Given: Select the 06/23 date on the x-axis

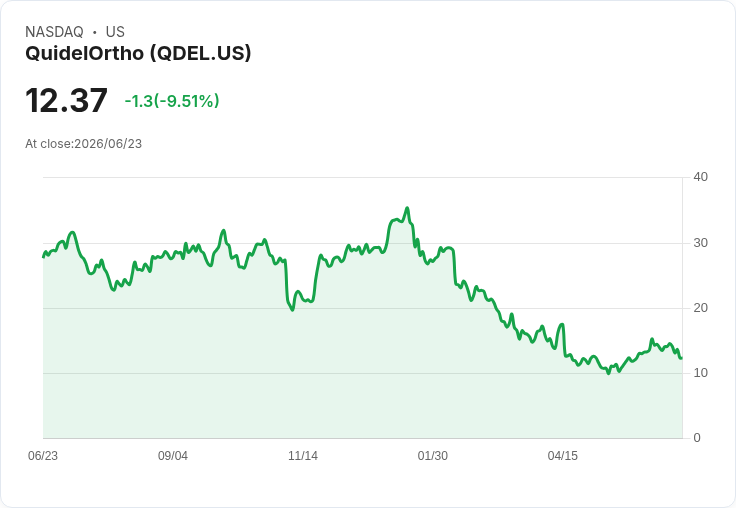Looking at the screenshot, I should 43,455.
